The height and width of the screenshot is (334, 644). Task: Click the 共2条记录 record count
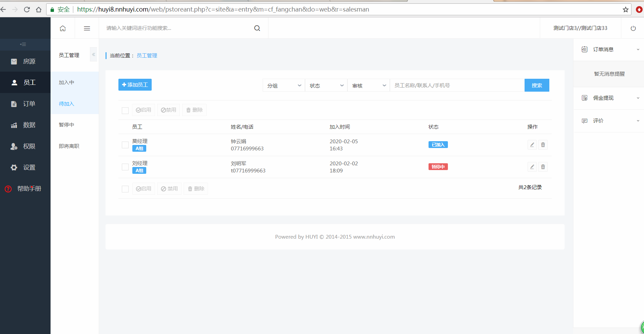[x=530, y=187]
